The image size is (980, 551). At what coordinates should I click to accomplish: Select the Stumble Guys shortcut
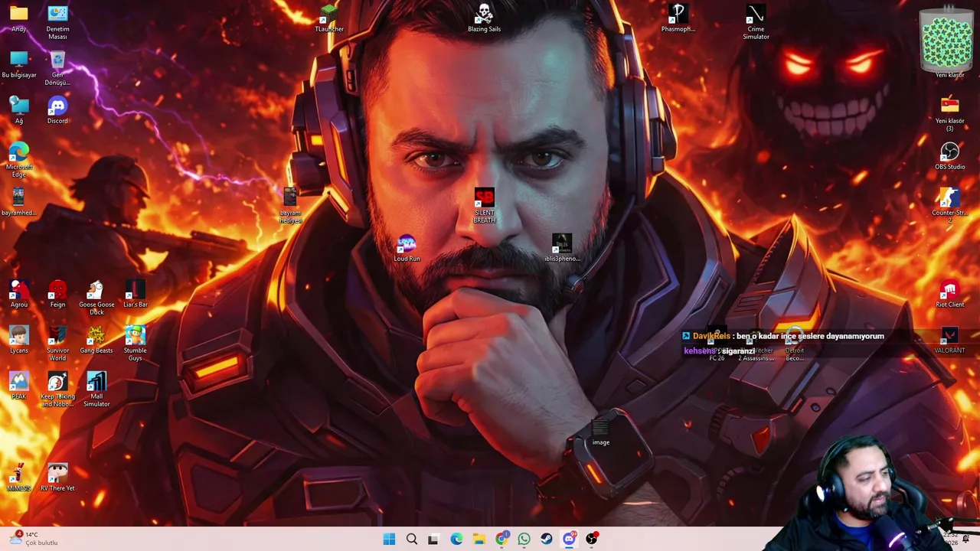pyautogui.click(x=136, y=344)
